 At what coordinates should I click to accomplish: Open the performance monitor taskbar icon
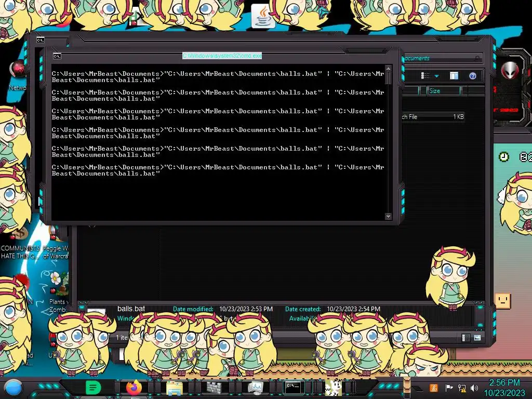tap(255, 388)
